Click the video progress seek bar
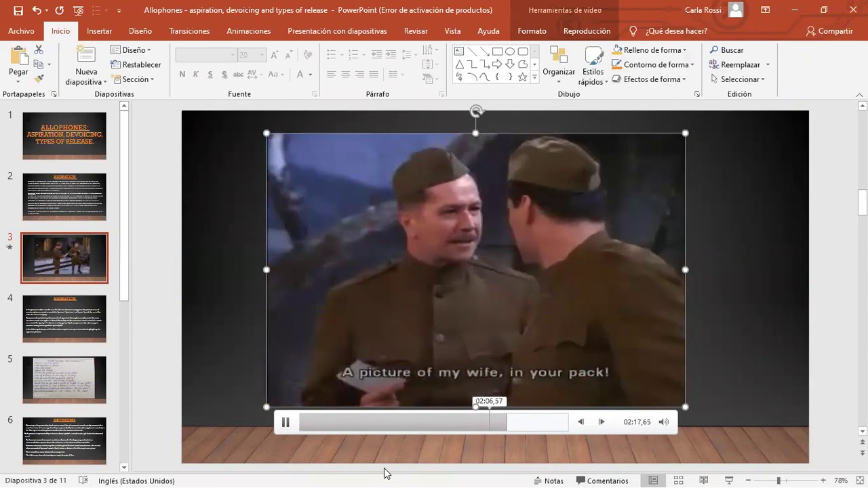The image size is (868, 488). pos(433,422)
